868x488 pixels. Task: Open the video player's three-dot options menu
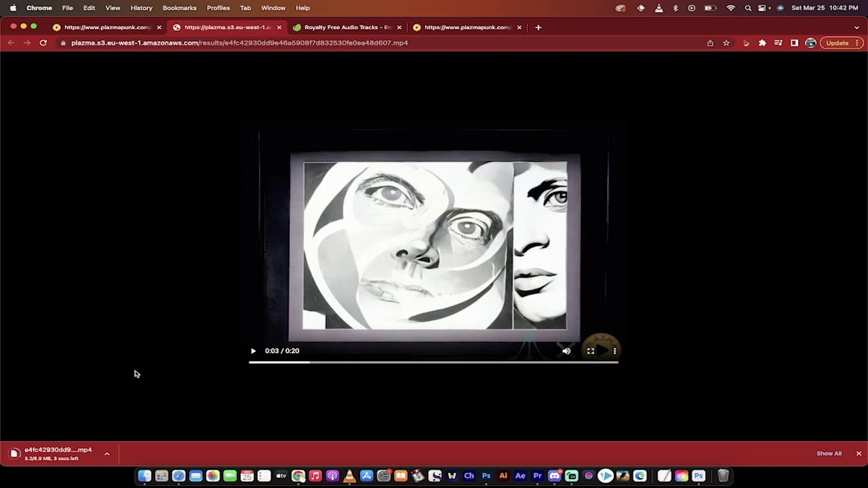(x=614, y=351)
